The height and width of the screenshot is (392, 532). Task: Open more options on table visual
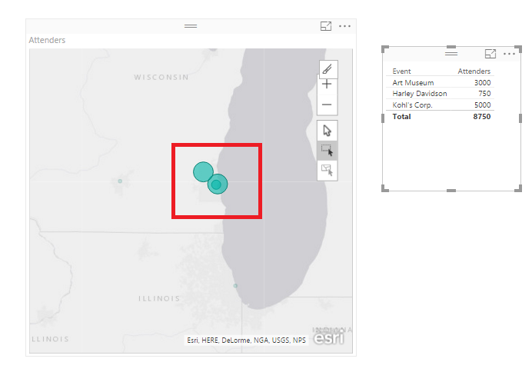(509, 54)
